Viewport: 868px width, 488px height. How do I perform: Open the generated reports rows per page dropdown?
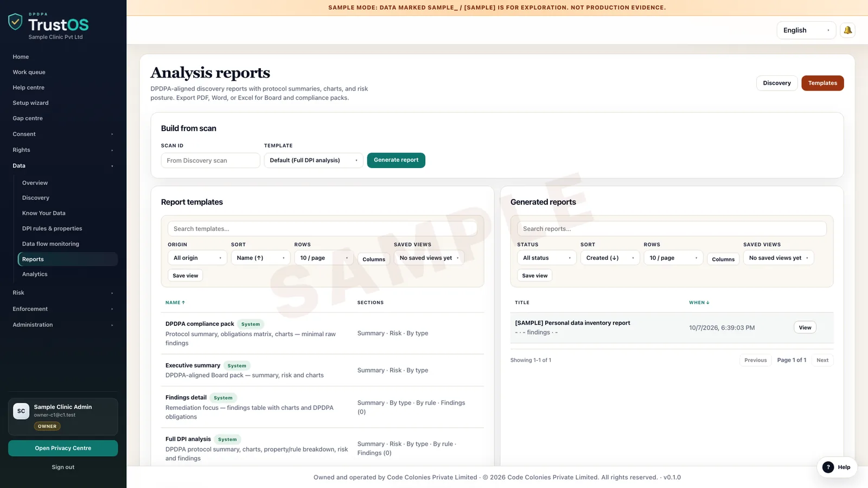coord(673,258)
